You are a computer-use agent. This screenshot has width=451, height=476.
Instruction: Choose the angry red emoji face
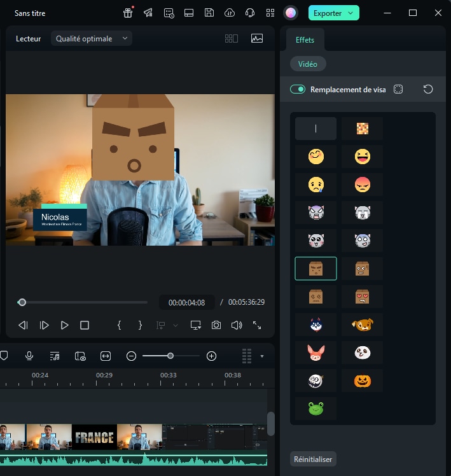pos(363,185)
